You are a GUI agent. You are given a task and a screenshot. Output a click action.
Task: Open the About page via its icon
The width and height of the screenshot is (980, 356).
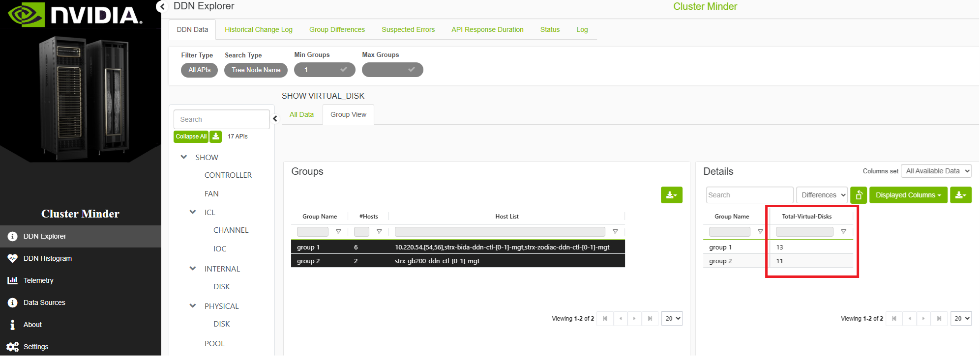tap(13, 325)
